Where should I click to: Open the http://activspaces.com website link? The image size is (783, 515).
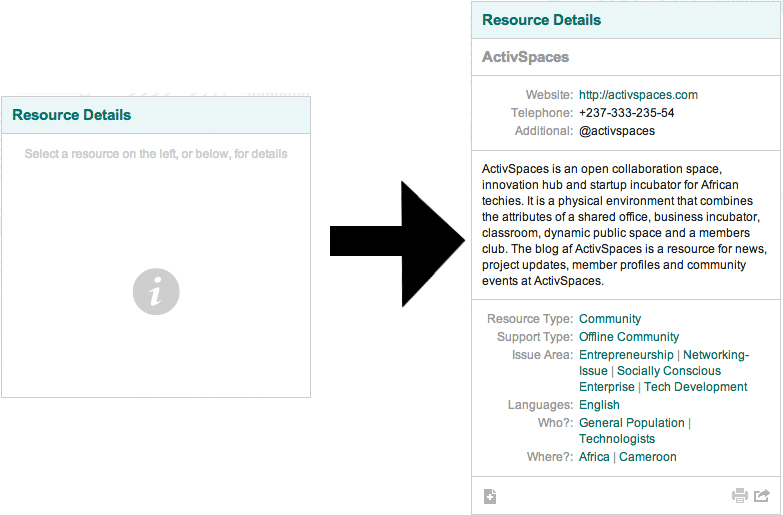(x=638, y=95)
